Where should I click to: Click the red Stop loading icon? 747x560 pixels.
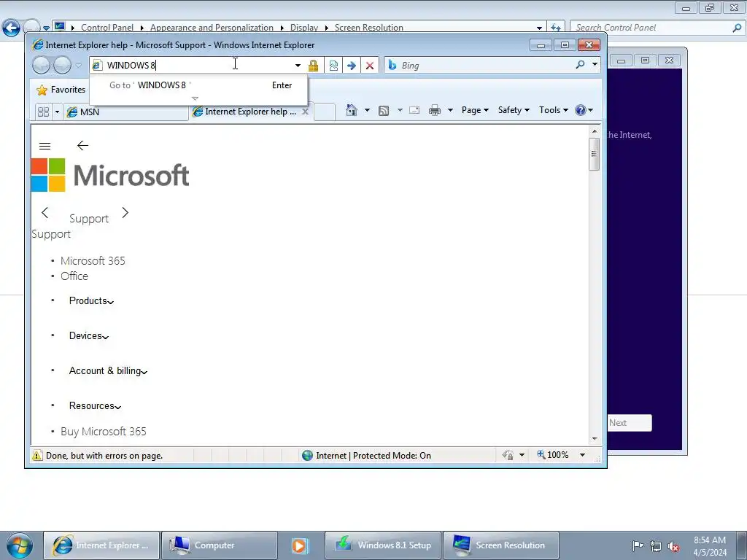[x=370, y=65]
